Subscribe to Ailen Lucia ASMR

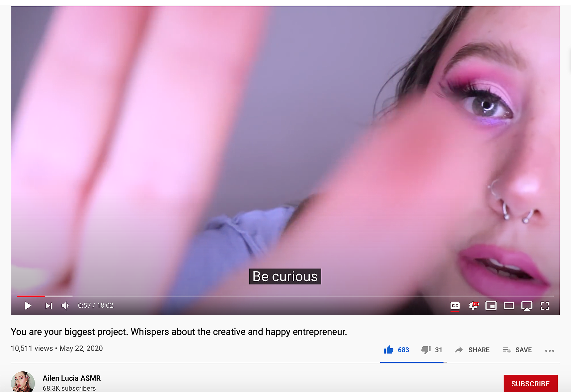pos(530,384)
